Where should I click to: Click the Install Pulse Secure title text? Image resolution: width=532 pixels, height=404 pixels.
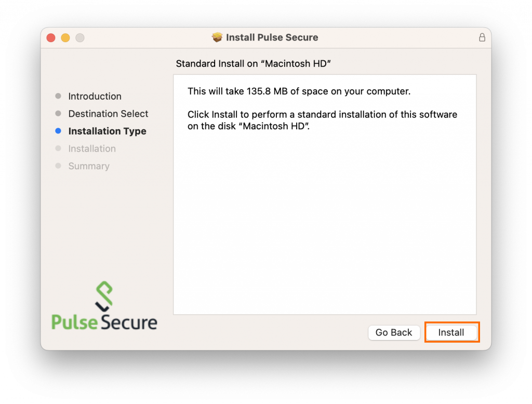point(272,37)
